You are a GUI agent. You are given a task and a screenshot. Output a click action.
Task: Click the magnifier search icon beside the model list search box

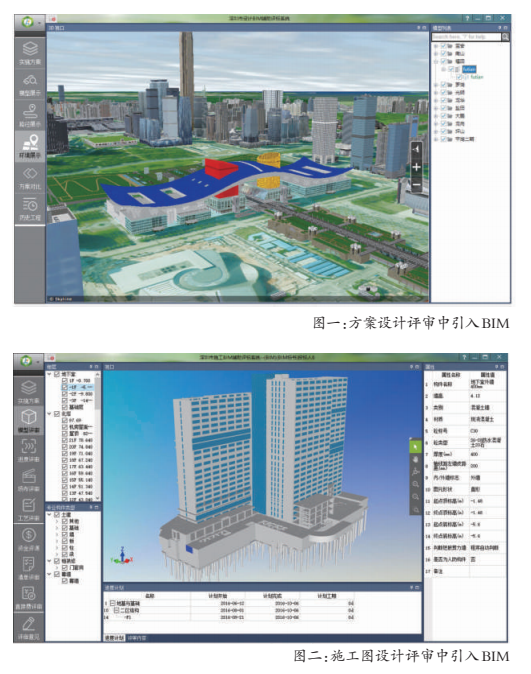pyautogui.click(x=506, y=37)
